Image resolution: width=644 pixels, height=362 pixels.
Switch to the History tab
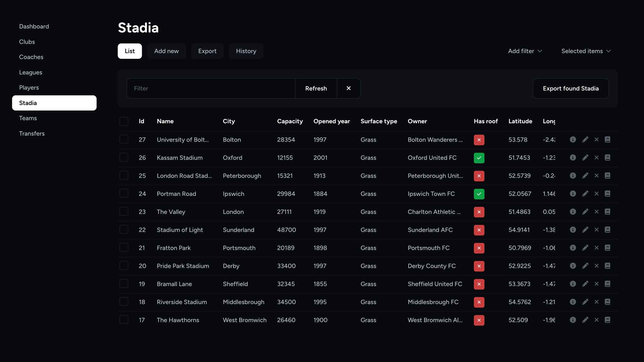click(246, 51)
